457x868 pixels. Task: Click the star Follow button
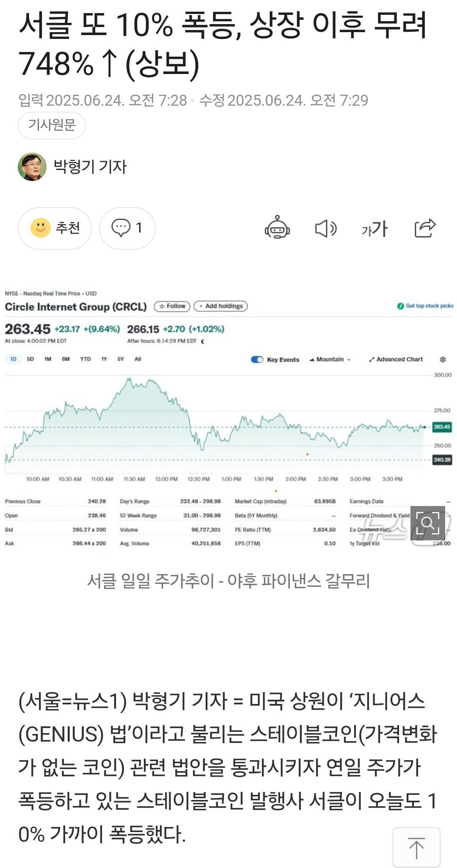(172, 306)
